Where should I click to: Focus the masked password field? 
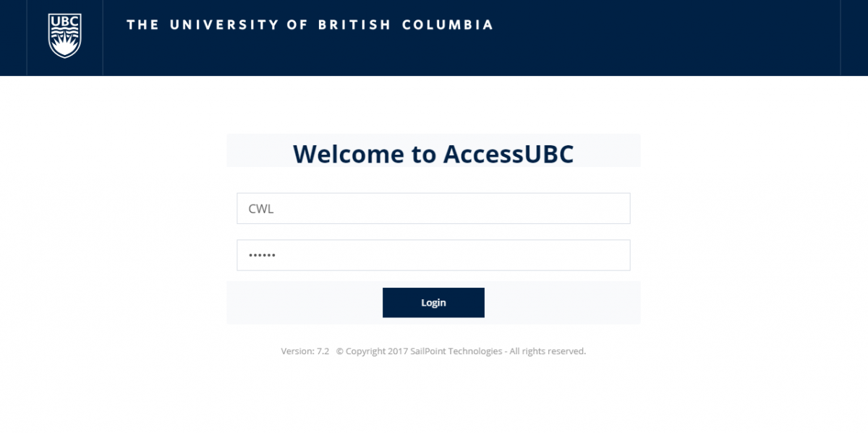433,255
